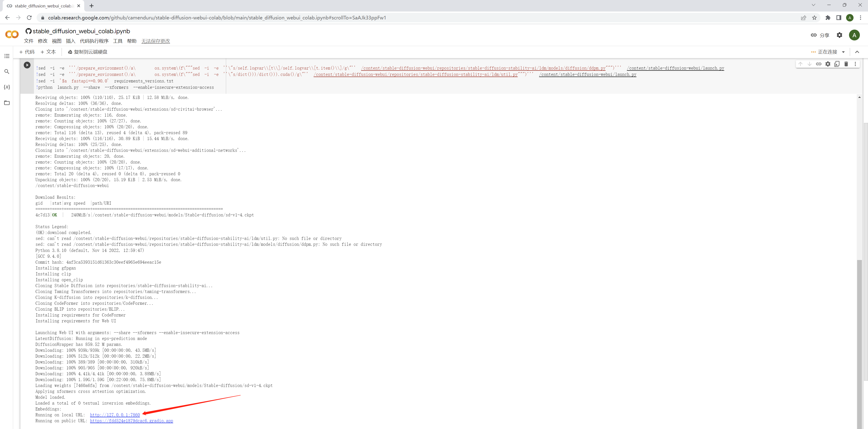Expand the runtime connection dropdown arrow

[843, 52]
